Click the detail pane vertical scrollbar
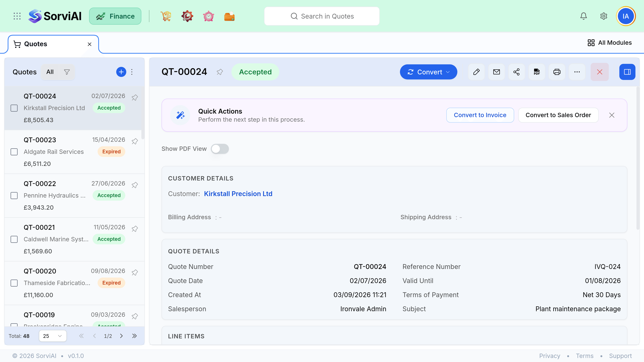The width and height of the screenshot is (644, 362). coord(638,158)
